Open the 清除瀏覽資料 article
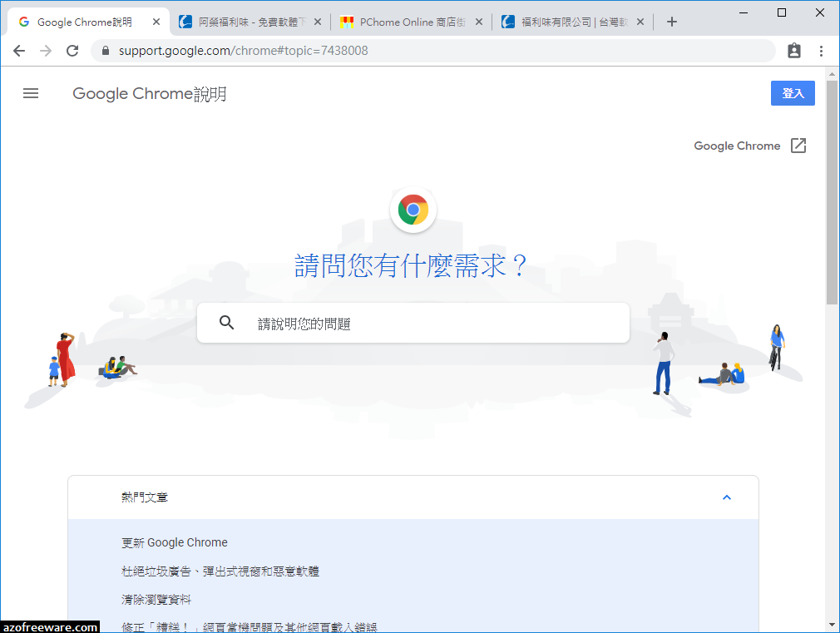This screenshot has width=840, height=633. coord(156,599)
